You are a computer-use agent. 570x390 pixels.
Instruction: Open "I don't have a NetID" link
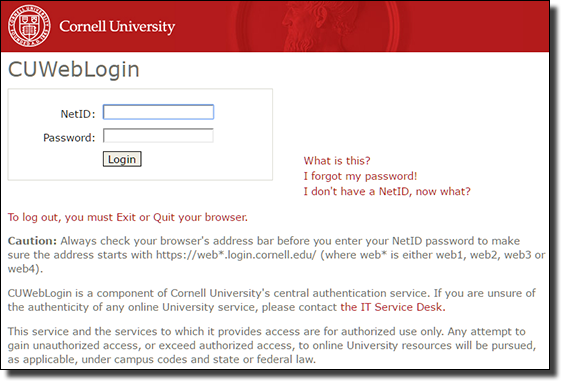(x=387, y=192)
